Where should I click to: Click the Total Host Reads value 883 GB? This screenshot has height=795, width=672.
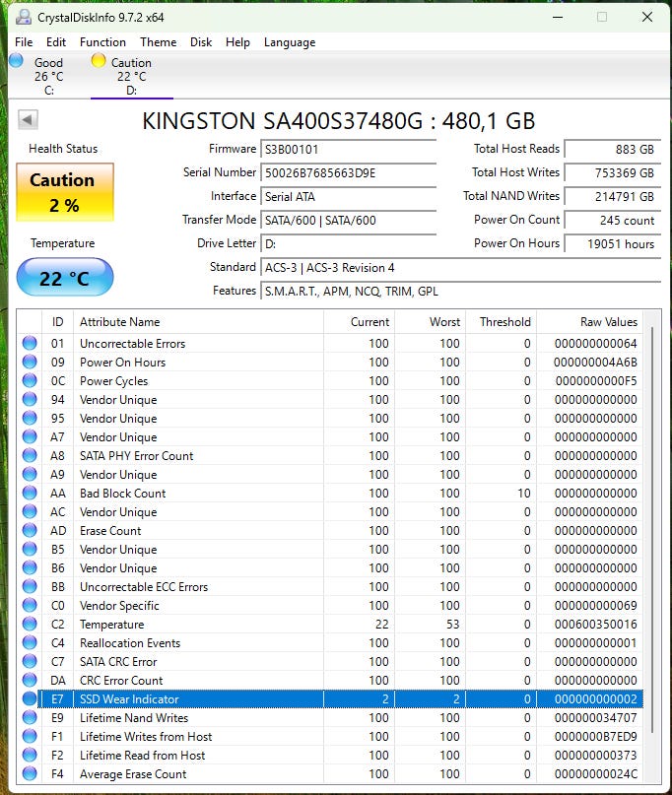(613, 150)
